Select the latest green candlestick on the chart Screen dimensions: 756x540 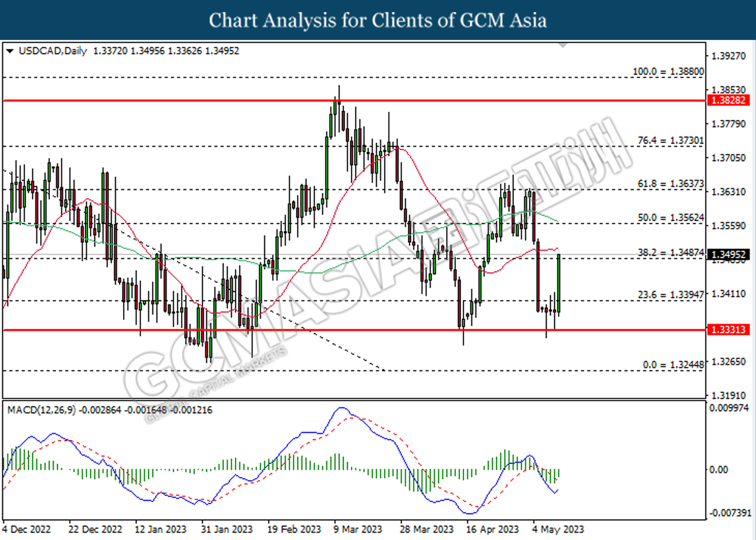(x=558, y=284)
